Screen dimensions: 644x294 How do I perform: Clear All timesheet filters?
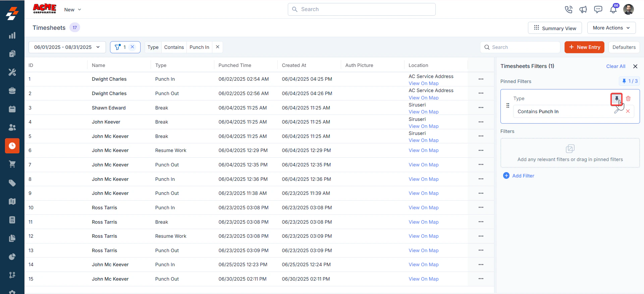click(x=615, y=66)
